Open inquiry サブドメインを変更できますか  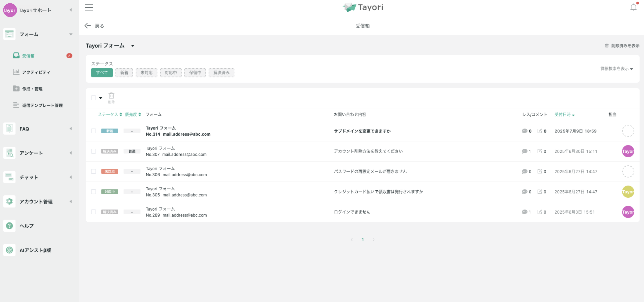[x=362, y=131]
